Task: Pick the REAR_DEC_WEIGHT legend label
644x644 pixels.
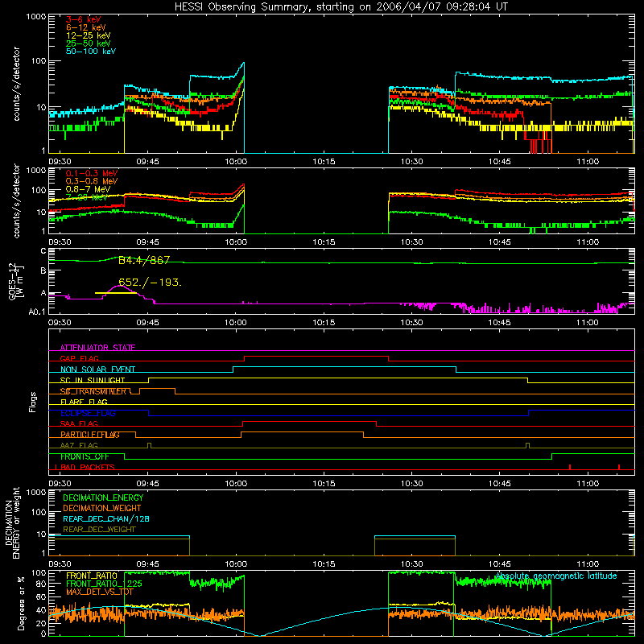Action: (99, 530)
